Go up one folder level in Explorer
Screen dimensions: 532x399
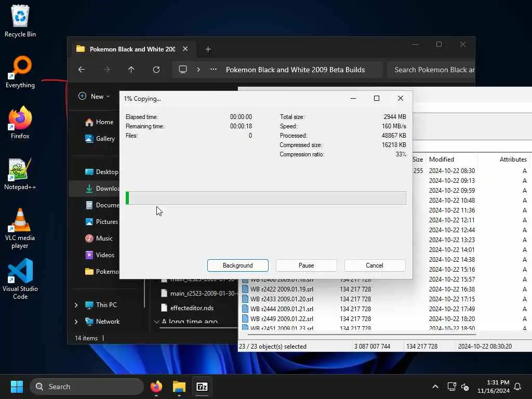(x=131, y=70)
